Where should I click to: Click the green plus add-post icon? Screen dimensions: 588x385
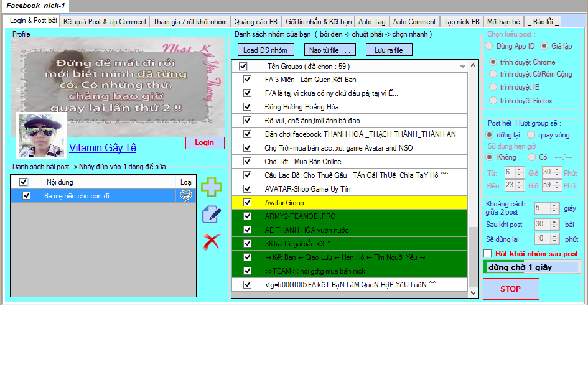pyautogui.click(x=212, y=187)
